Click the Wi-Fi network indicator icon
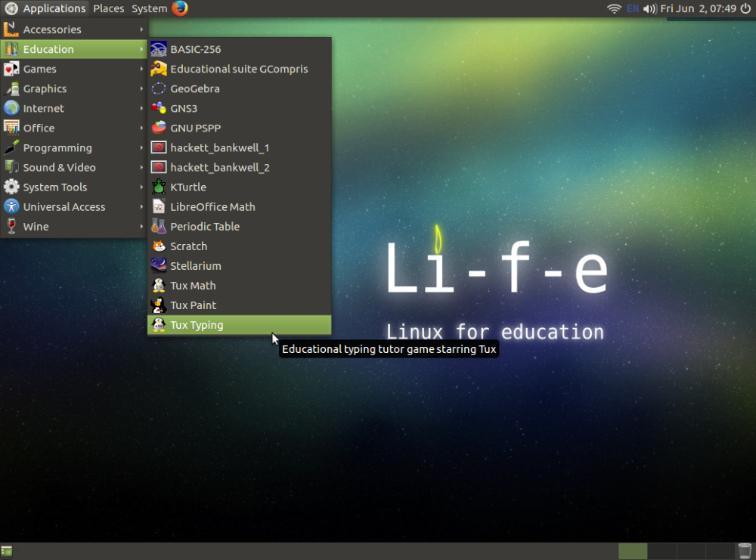This screenshot has height=560, width=756. pyautogui.click(x=614, y=8)
